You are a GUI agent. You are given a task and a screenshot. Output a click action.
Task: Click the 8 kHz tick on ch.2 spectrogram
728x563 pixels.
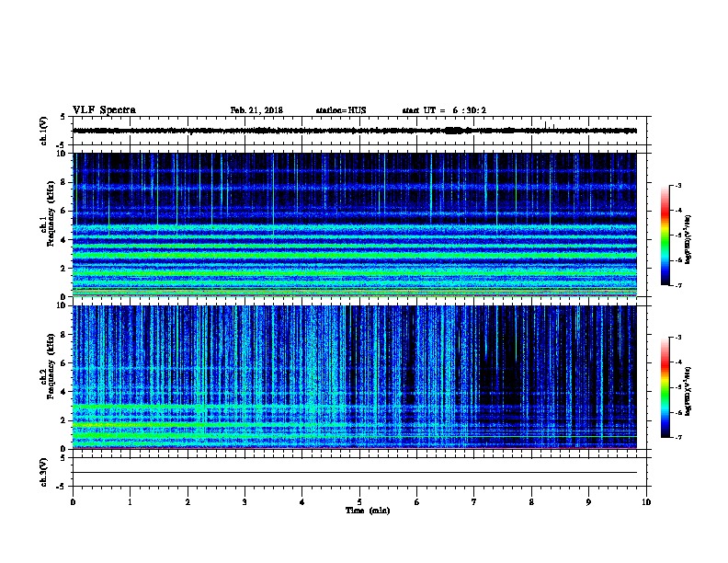point(63,335)
